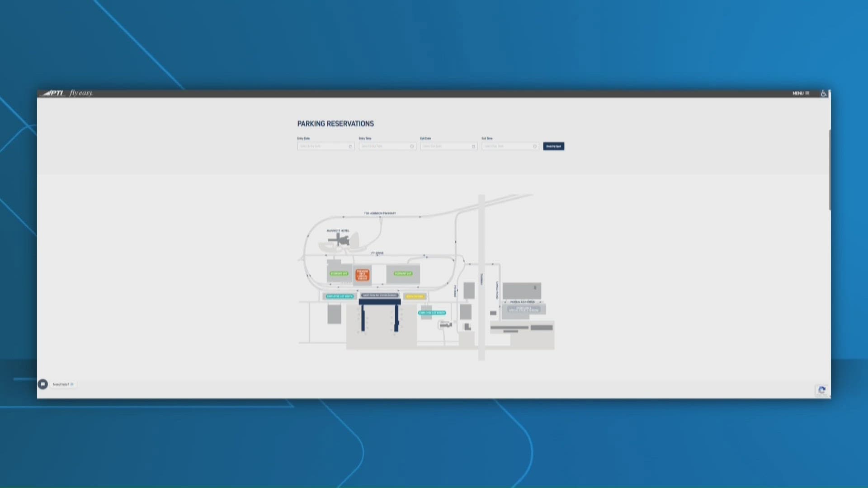Select the left green Economy Lot label
The image size is (868, 488).
(x=339, y=273)
